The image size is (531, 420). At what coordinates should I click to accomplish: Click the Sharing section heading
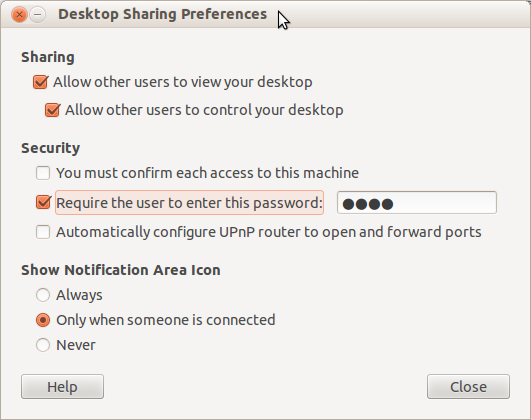[48, 57]
